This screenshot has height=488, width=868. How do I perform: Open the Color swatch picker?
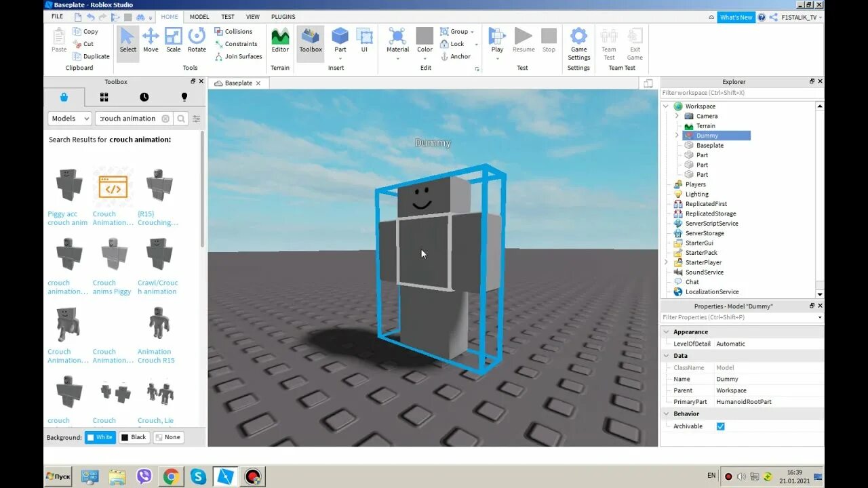pyautogui.click(x=425, y=42)
